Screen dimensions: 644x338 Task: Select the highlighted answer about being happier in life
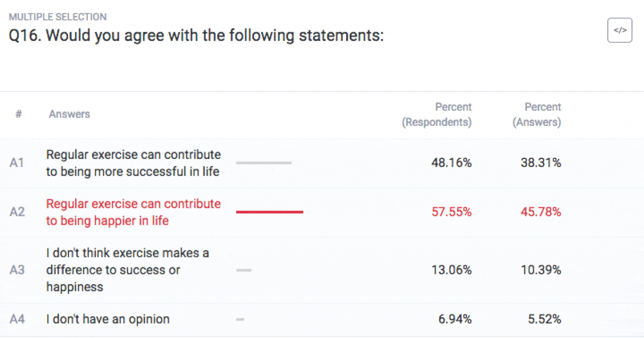(133, 212)
